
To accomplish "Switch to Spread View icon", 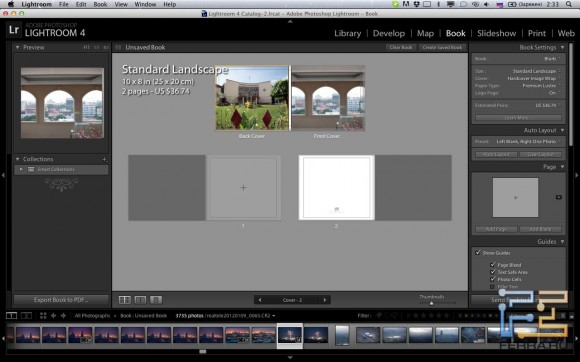I will tap(140, 300).
